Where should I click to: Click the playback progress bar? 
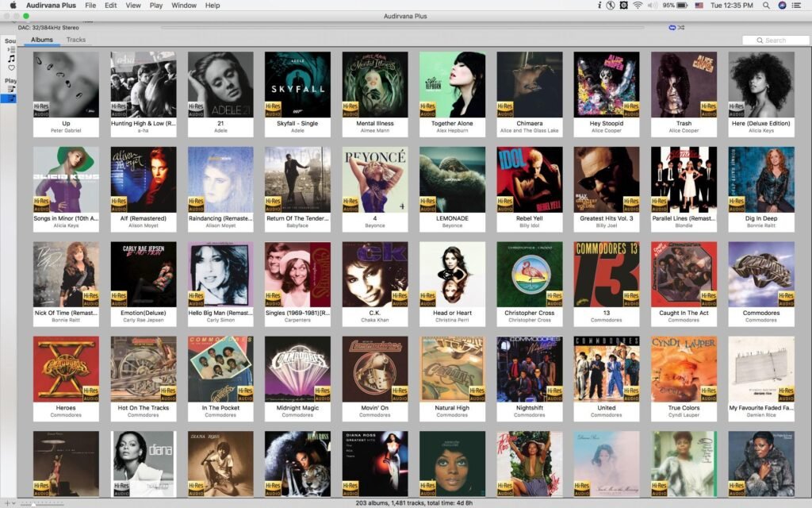tap(402, 28)
